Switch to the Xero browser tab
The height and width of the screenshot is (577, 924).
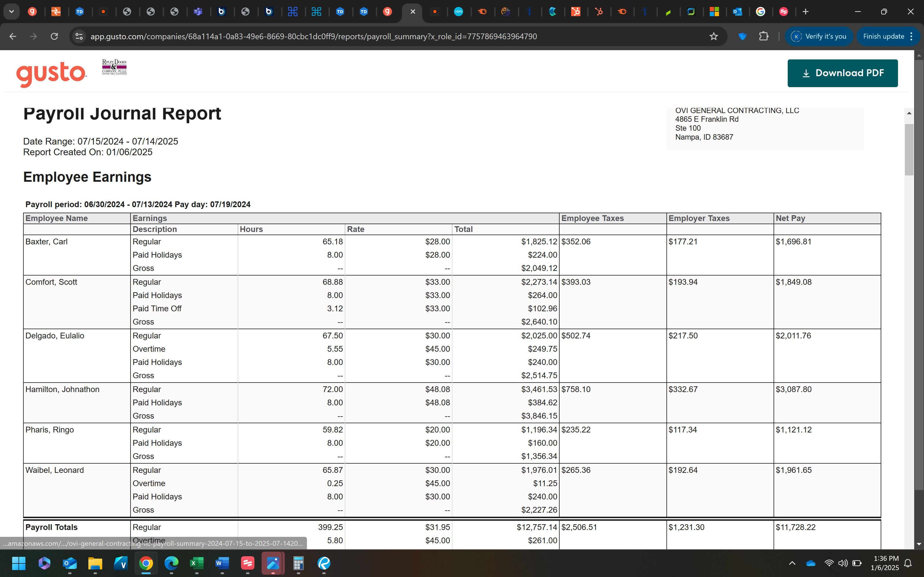point(458,12)
